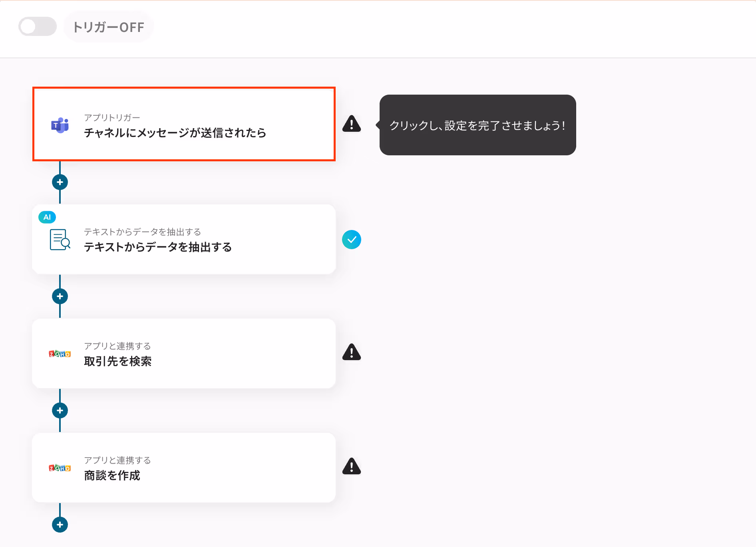Screen dimensions: 756x547
Task: Click the クリックし、設定を完了させましょう! tooltip
Action: 477,125
